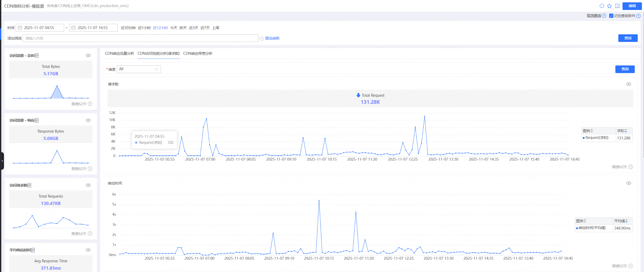Toggle the eye icon on 访问流量 - 响应 panel
This screenshot has height=272, width=644.
point(88,120)
